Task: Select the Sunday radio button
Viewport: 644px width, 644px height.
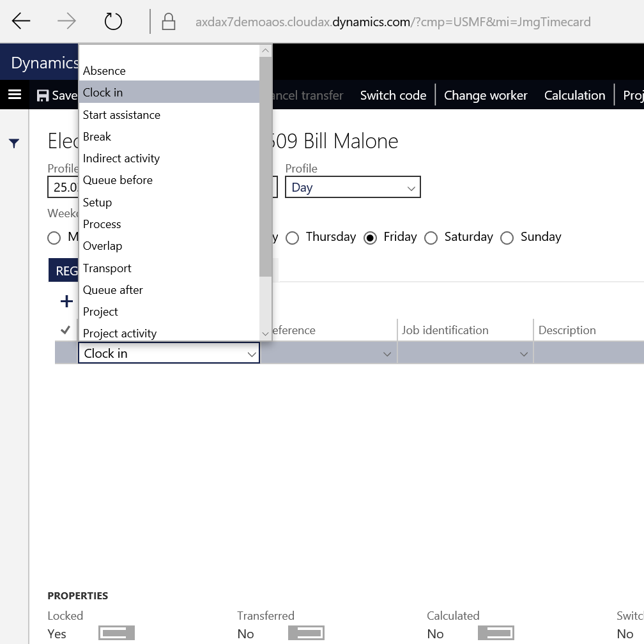Action: [x=507, y=238]
